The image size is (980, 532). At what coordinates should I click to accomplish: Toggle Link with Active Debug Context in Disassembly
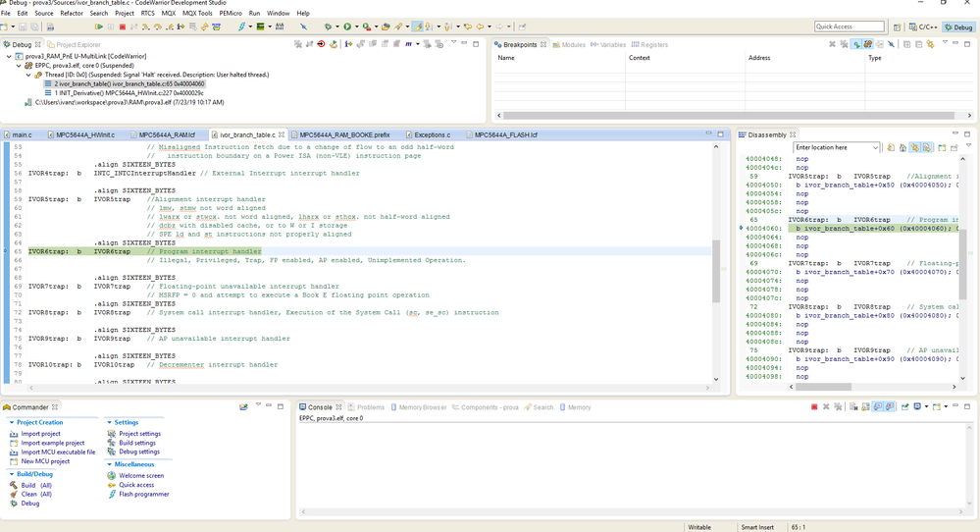[x=913, y=147]
